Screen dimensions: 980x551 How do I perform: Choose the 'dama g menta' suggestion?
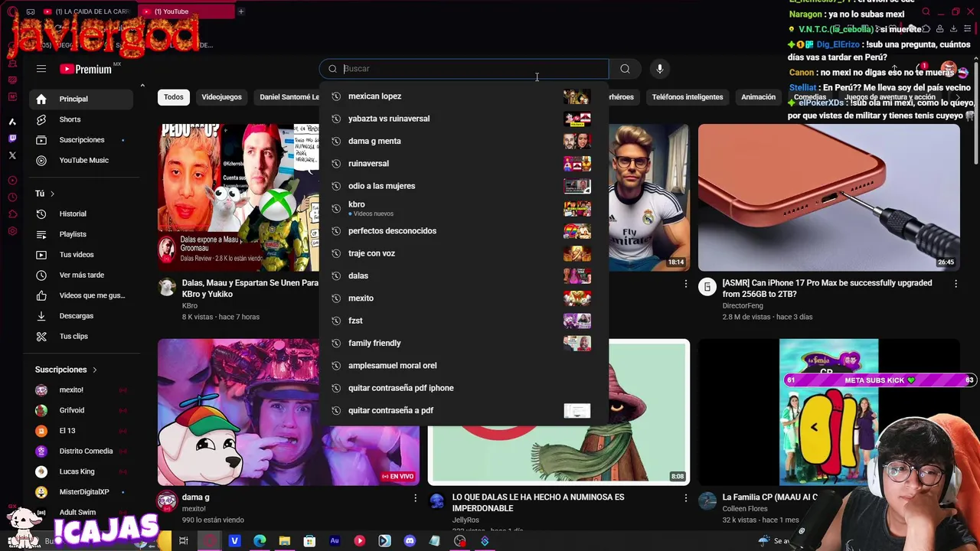tap(464, 141)
